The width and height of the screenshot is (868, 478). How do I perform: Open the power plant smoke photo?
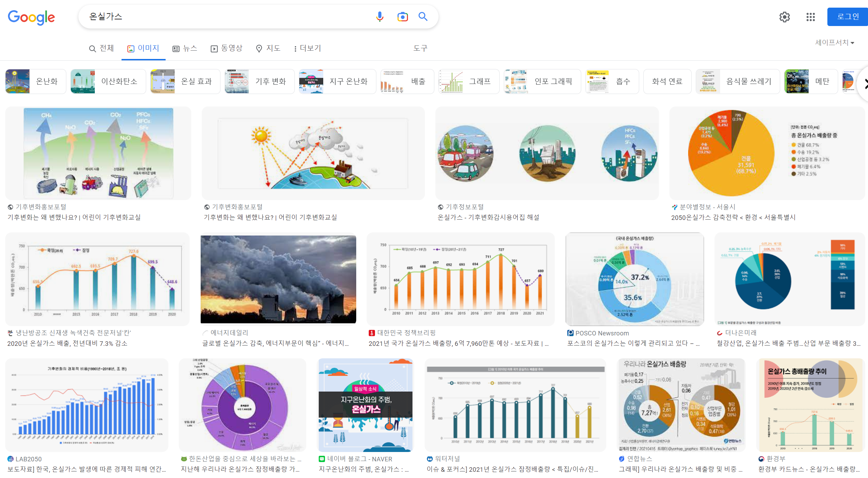(278, 279)
